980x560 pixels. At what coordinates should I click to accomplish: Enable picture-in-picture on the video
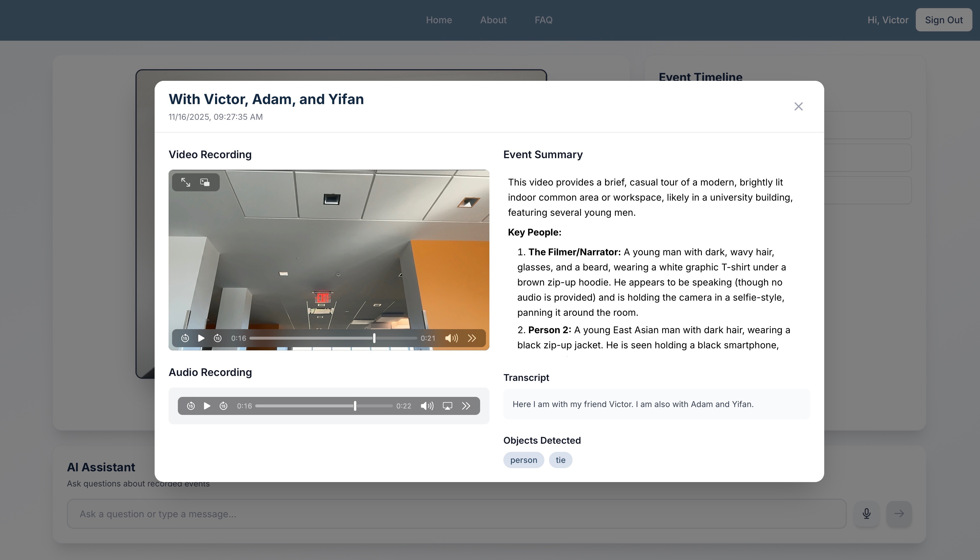point(205,182)
